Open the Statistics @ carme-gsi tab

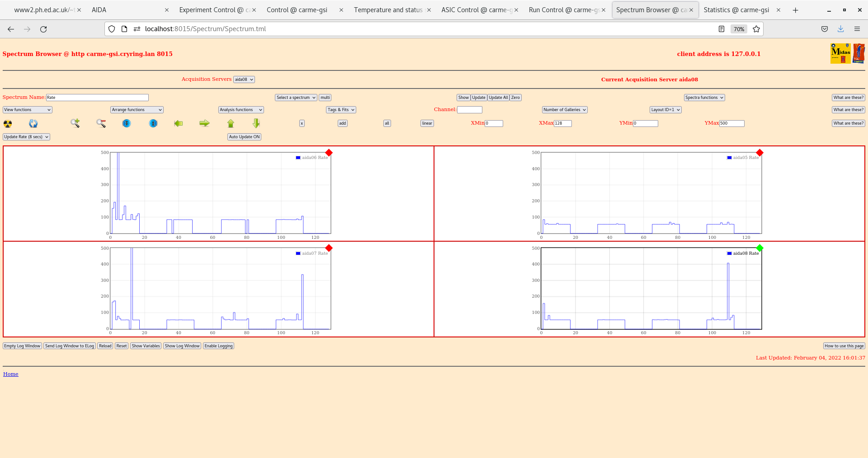point(736,10)
